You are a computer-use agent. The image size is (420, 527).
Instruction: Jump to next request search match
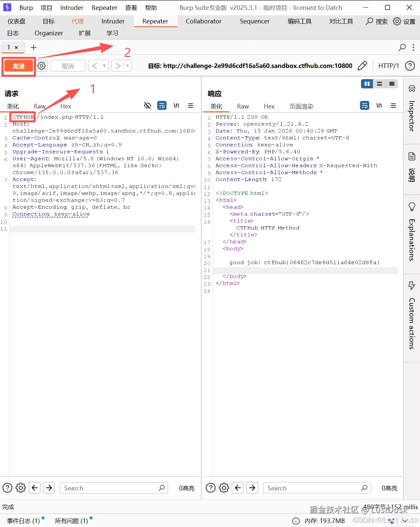click(x=49, y=488)
